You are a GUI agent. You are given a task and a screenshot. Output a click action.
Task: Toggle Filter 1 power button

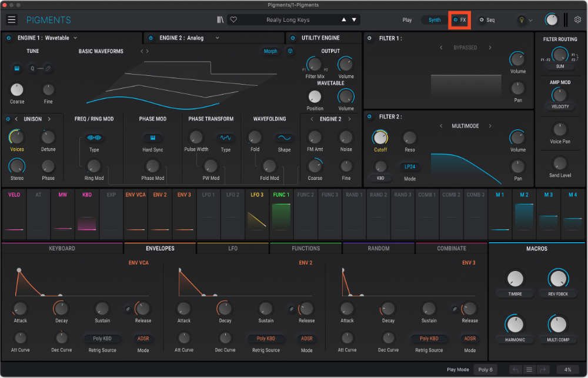click(369, 38)
